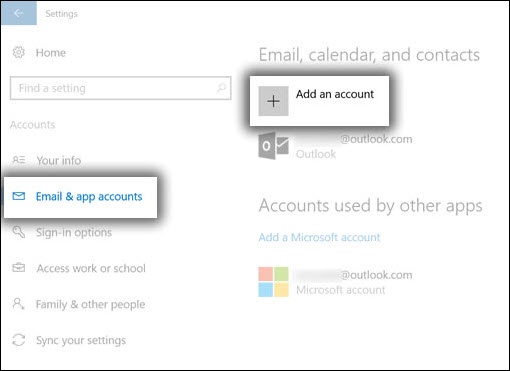This screenshot has height=371, width=510.
Task: Open Home in the sidebar
Action: coord(51,53)
